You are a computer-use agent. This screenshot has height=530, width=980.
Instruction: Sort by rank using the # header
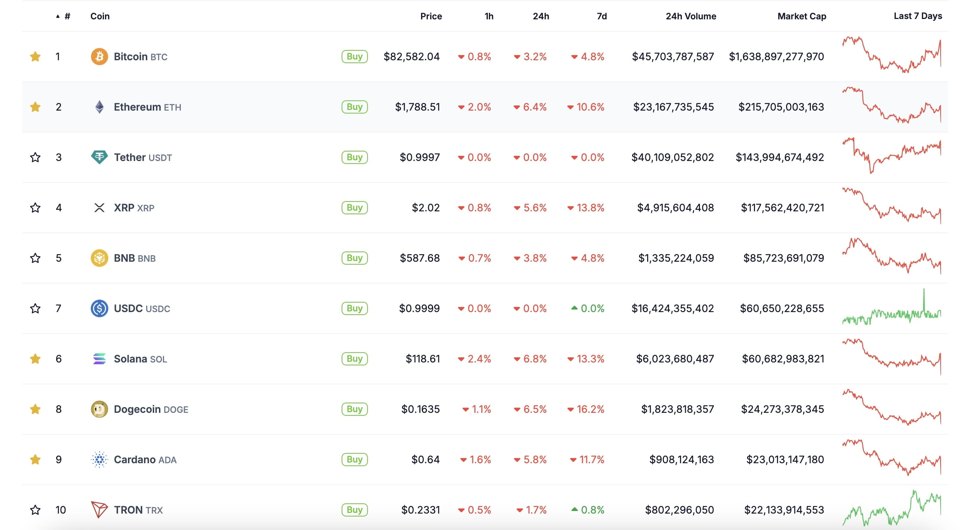pos(67,16)
